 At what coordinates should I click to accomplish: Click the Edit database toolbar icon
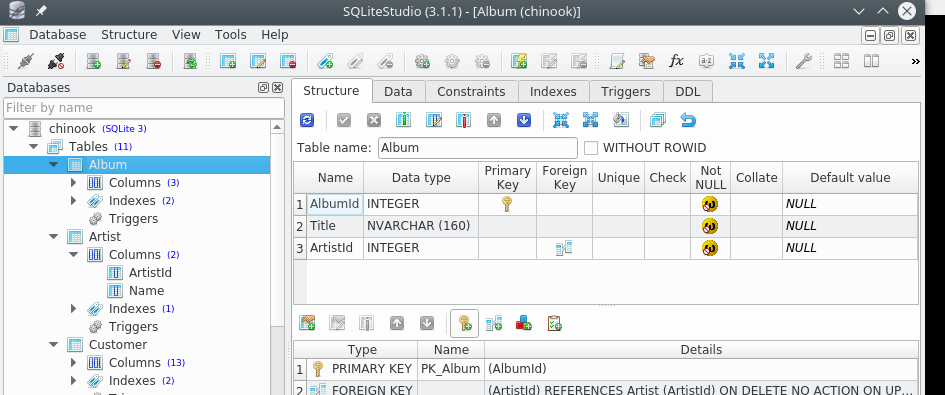124,61
